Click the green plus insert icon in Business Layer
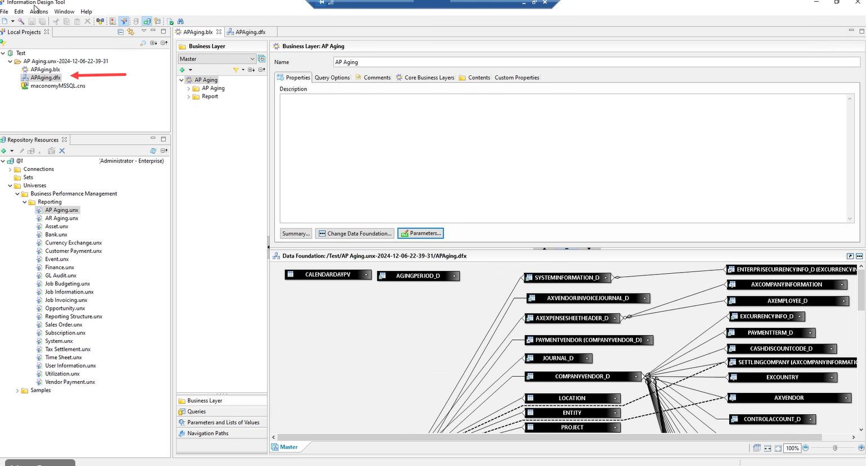 pos(182,70)
